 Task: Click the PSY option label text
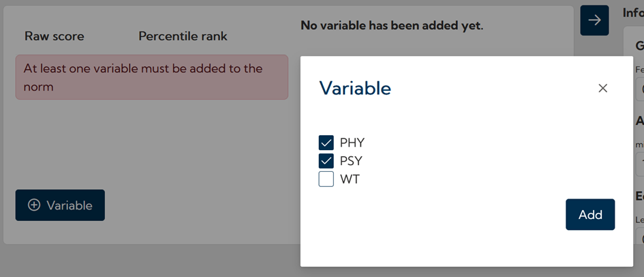pos(351,161)
